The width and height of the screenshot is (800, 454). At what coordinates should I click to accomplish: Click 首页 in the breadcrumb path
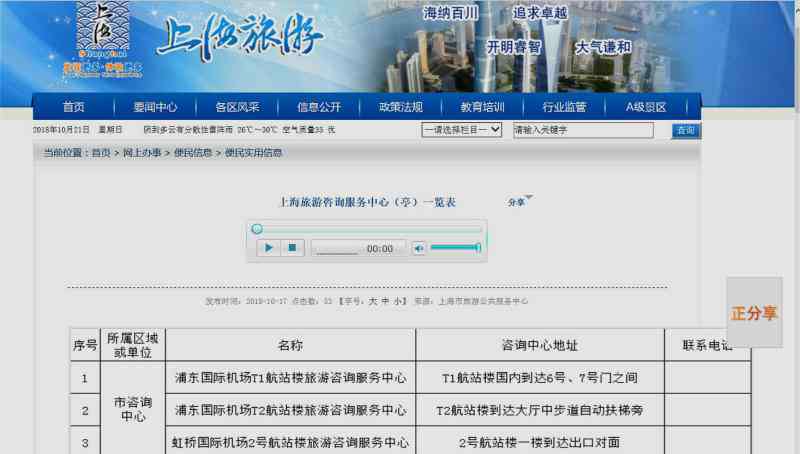click(101, 153)
